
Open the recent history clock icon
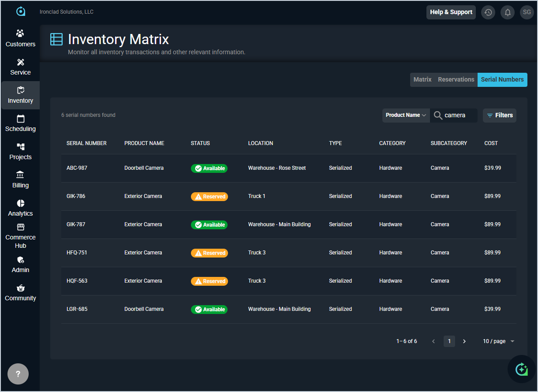[x=488, y=12]
